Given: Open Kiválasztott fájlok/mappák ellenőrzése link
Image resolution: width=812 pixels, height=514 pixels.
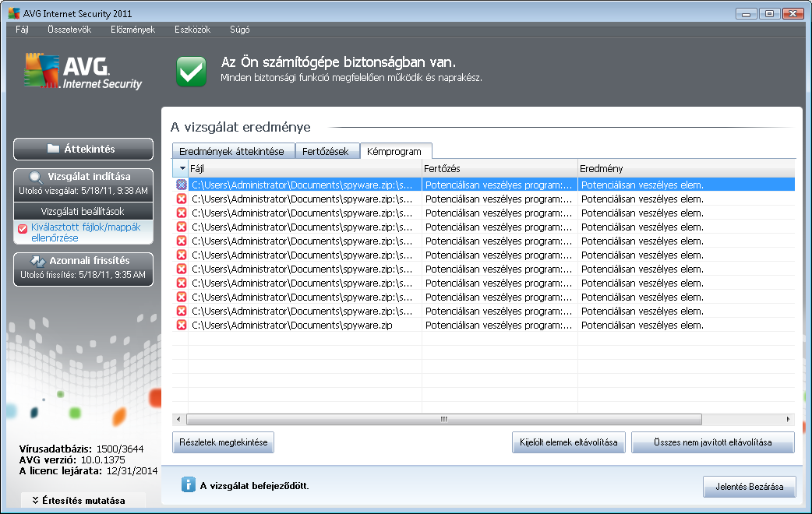Looking at the screenshot, I should 86,232.
